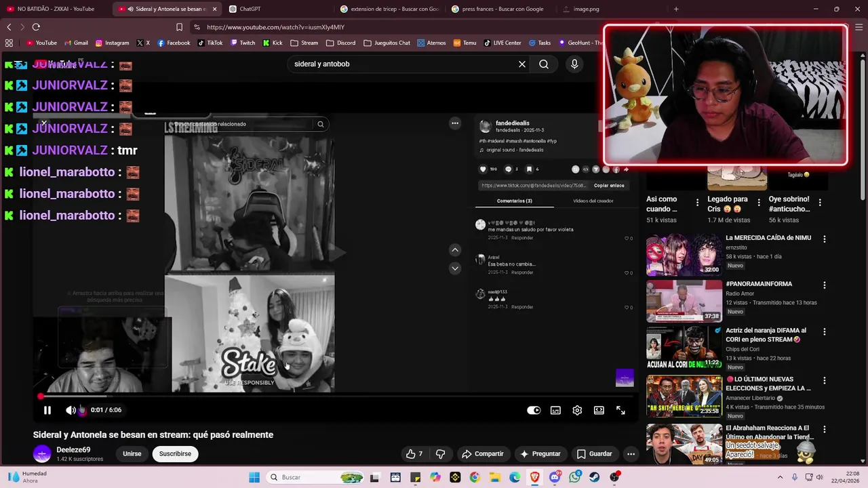Screen dimensions: 868x488
Task: Toggle the autoplay switch in player controls
Action: tap(534, 410)
